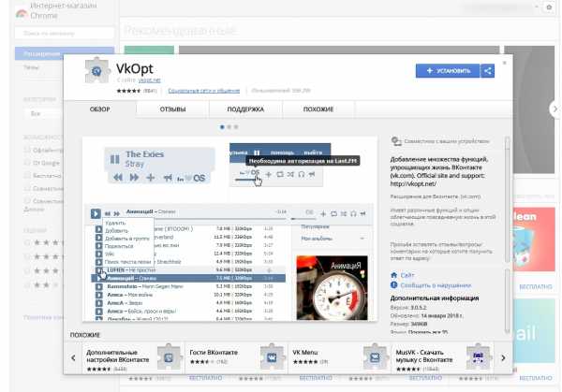This screenshot has width=562, height=392.
Task: Click the VkOpt player screenshot preview
Action: (229, 229)
